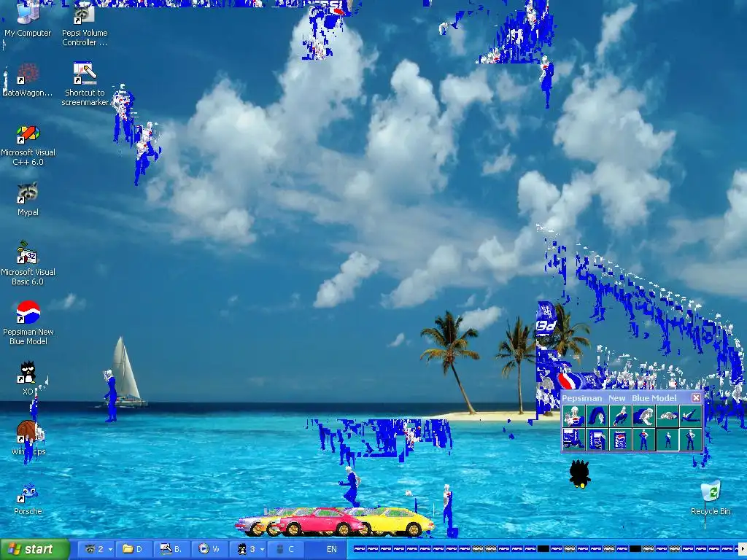Open the Recycle Bin
The image size is (747, 560).
click(x=711, y=498)
